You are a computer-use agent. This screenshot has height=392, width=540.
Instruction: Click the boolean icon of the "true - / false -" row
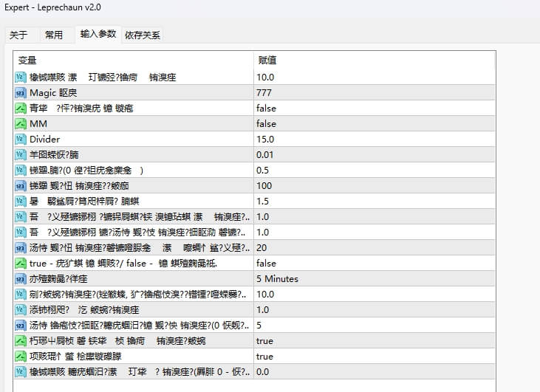pos(21,264)
